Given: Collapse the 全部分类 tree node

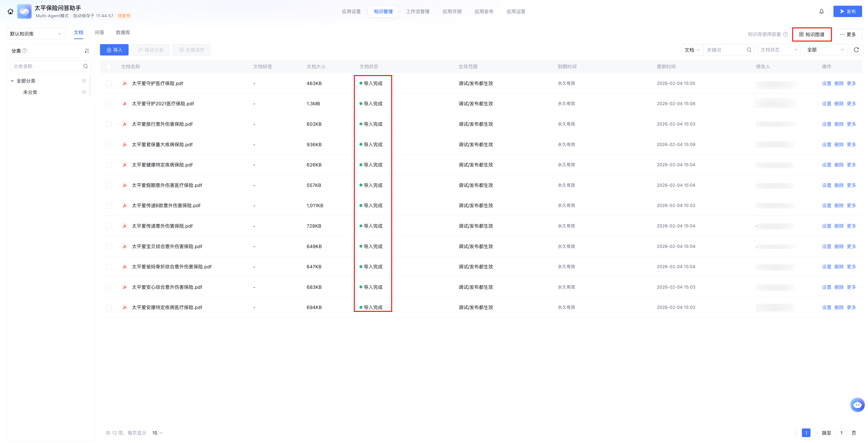Looking at the screenshot, I should pyautogui.click(x=12, y=81).
